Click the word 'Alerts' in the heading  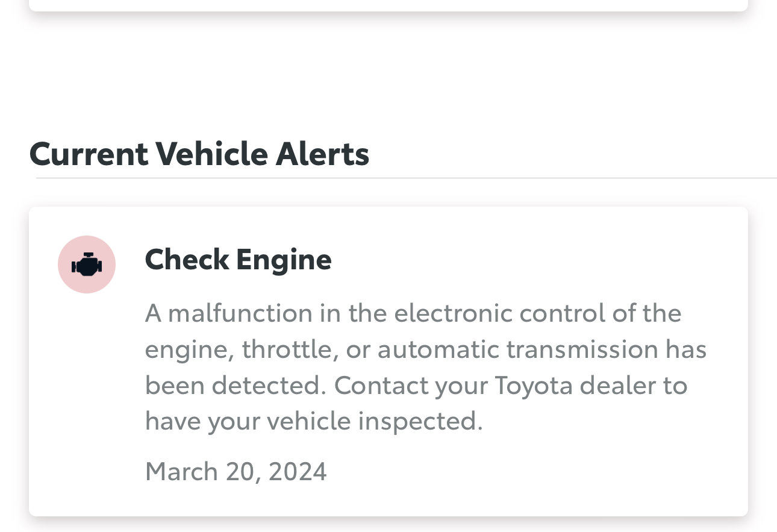pos(322,153)
